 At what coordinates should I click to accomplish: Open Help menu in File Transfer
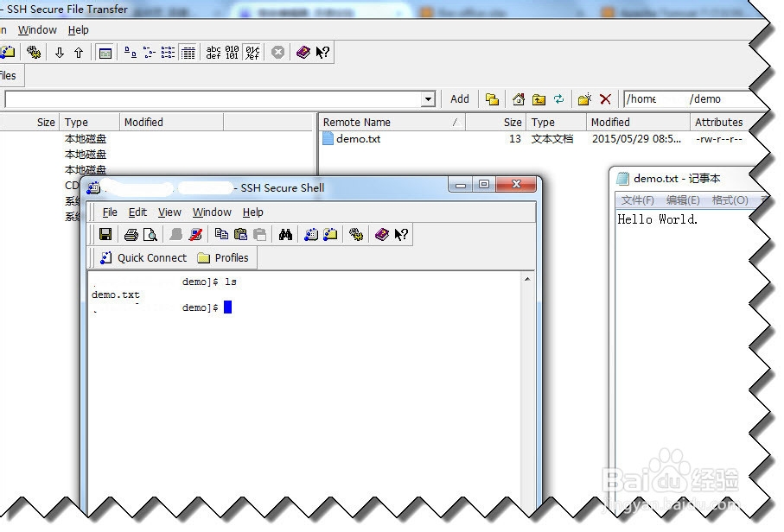click(78, 30)
